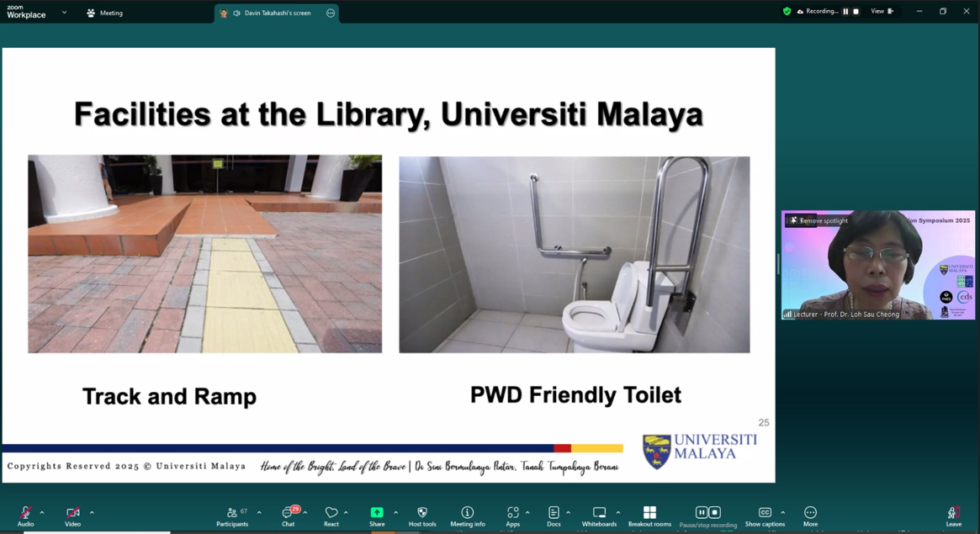This screenshot has width=980, height=534.
Task: Open the Chat panel
Action: point(288,513)
